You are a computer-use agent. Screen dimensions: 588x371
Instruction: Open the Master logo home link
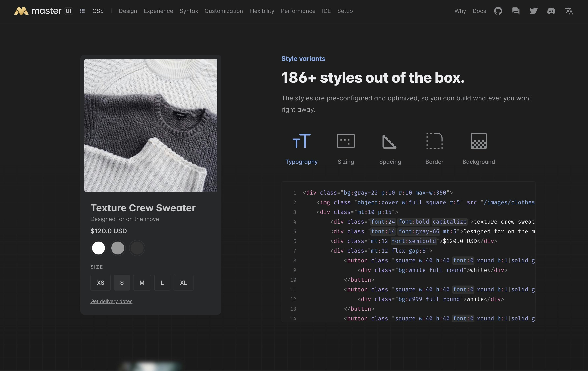point(38,11)
